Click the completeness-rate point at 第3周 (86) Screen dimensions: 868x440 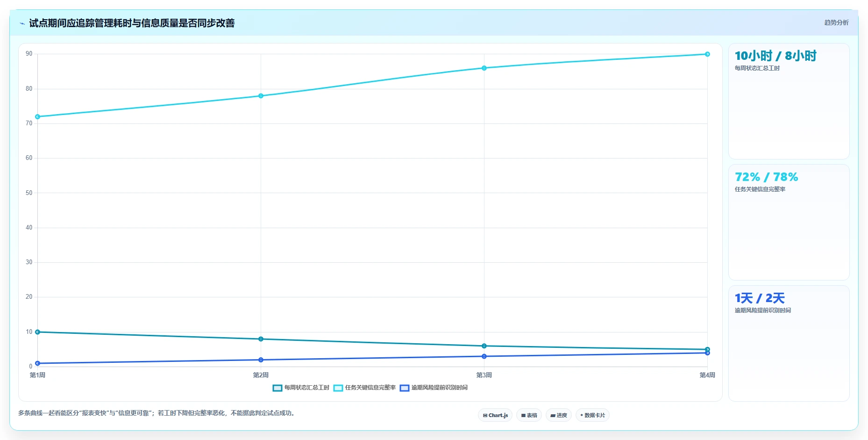484,68
